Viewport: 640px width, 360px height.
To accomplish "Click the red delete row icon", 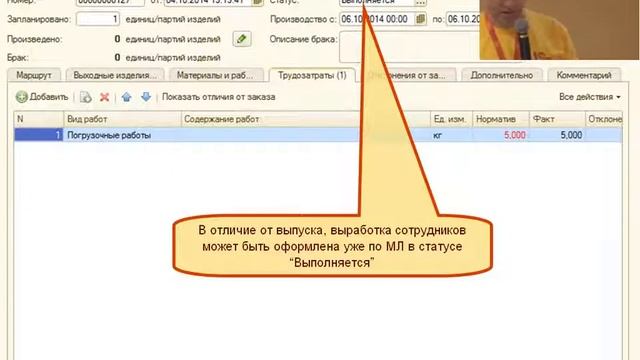I will tap(104, 97).
